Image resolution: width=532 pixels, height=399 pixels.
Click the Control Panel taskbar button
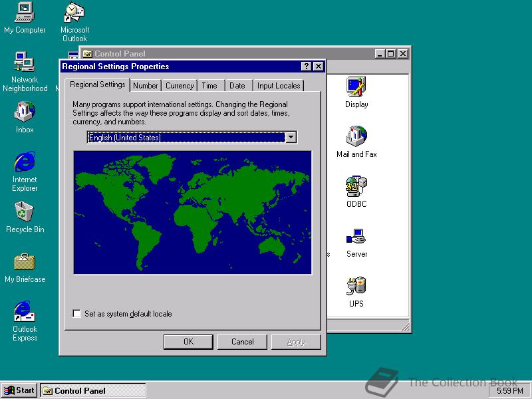(93, 390)
